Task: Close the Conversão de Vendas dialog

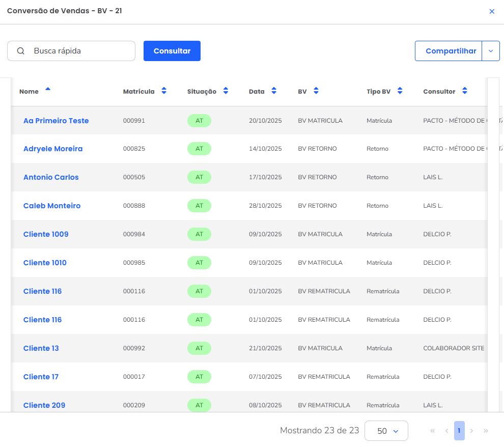Action: tap(492, 11)
